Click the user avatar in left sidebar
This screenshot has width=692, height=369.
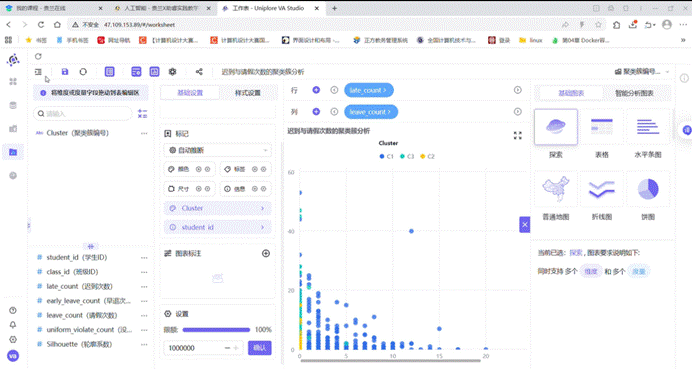click(x=13, y=356)
